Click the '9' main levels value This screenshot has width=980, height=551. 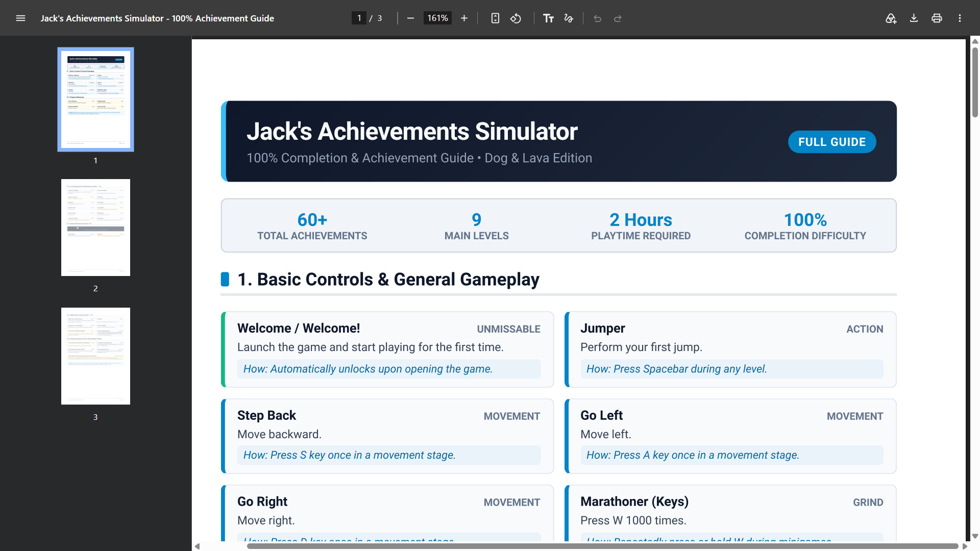pos(476,220)
